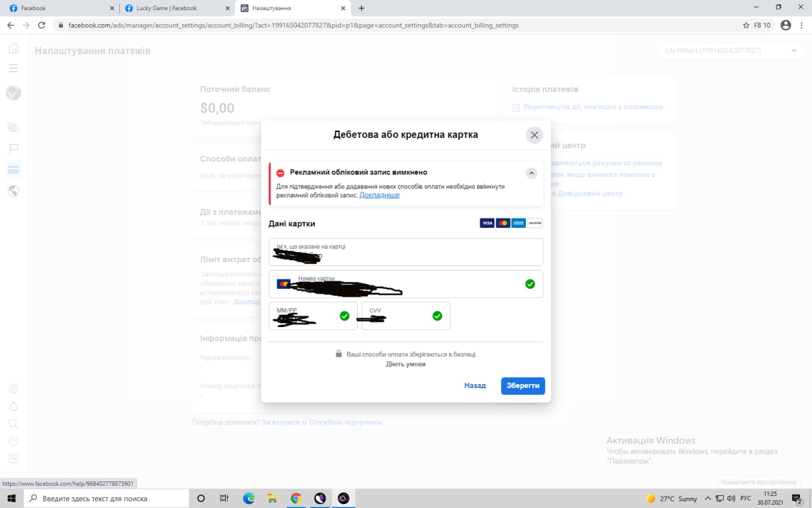Screen dimensions: 812x508
Task: Open the Докладніше link in warning
Action: point(379,195)
